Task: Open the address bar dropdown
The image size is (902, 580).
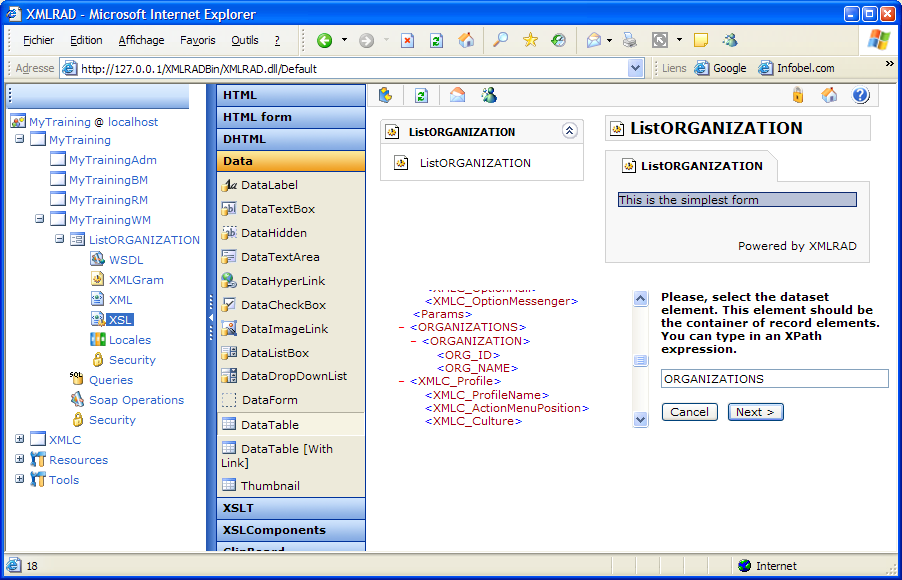Action: tap(636, 69)
